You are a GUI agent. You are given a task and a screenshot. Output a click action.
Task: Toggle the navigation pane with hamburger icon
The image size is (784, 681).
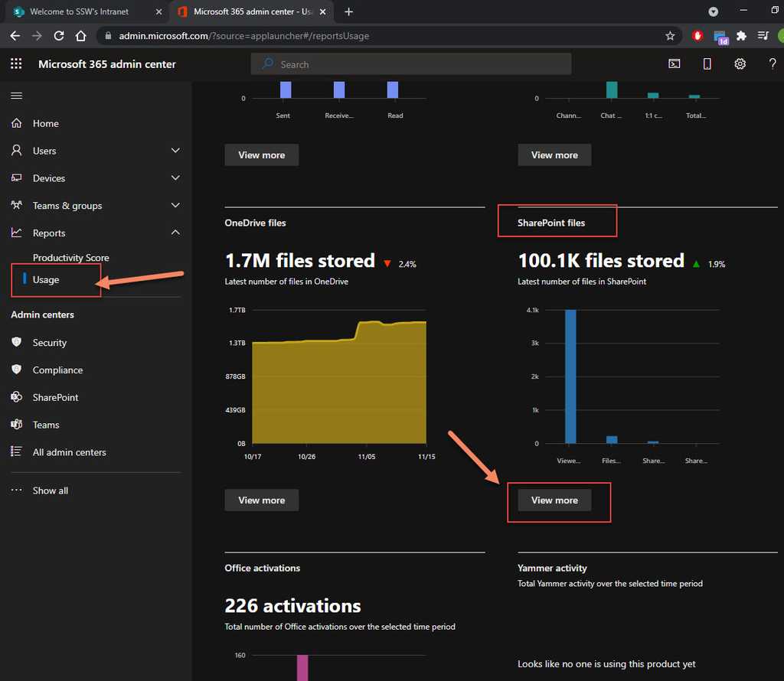tap(16, 95)
